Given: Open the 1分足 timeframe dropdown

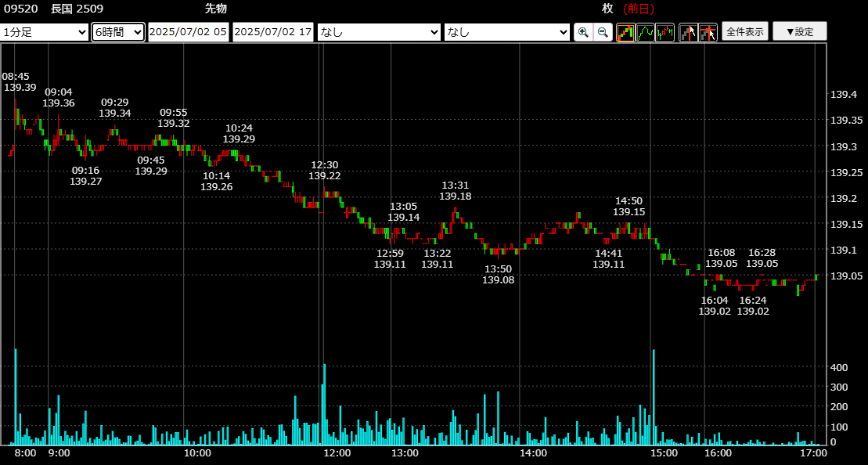Looking at the screenshot, I should (x=45, y=32).
